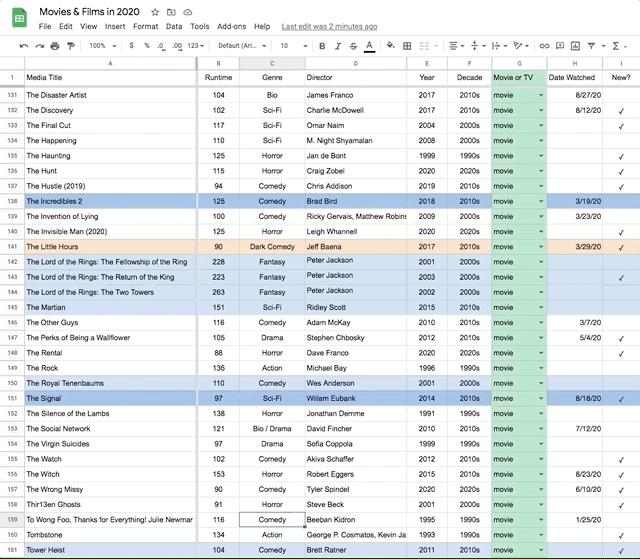Toggle New checkmark for The Haunting
This screenshot has width=640, height=559.
pyautogui.click(x=621, y=156)
